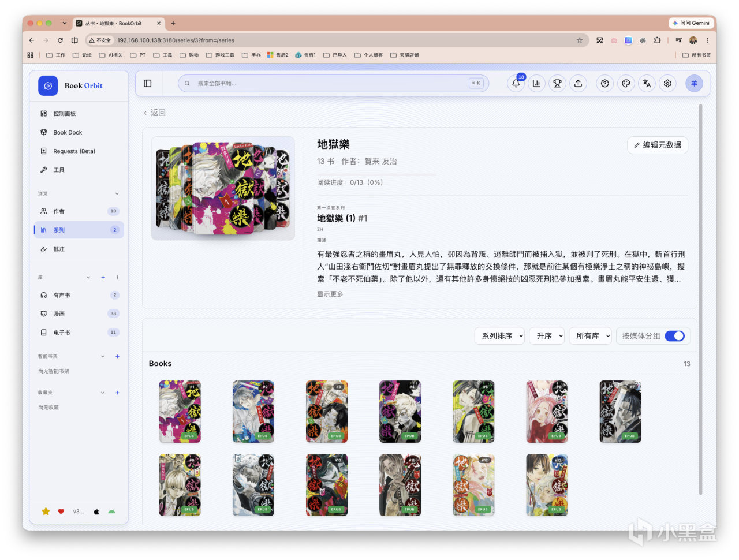This screenshot has height=560, width=739.
Task: Open the 地獄樂 (1) #1 title link
Action: [x=342, y=218]
